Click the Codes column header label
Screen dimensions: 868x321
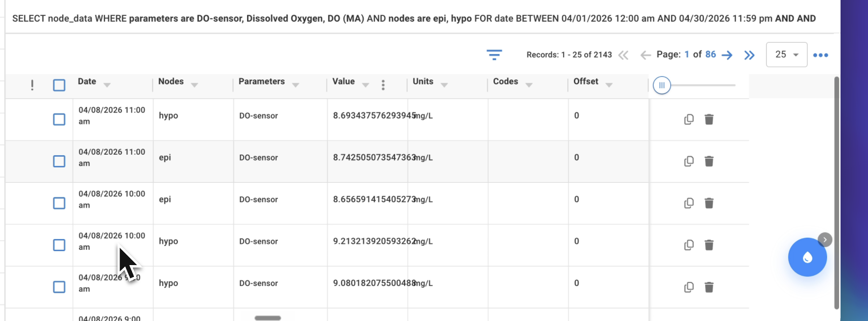506,81
